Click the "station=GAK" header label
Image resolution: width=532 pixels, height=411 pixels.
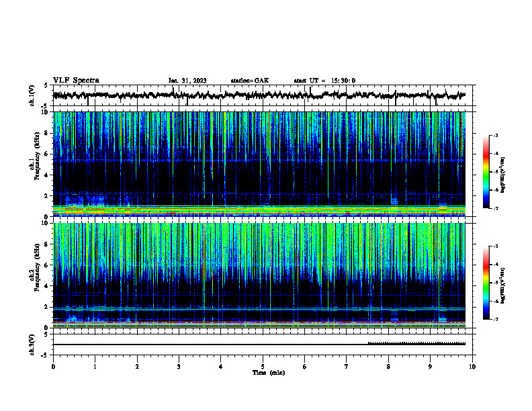[250, 81]
